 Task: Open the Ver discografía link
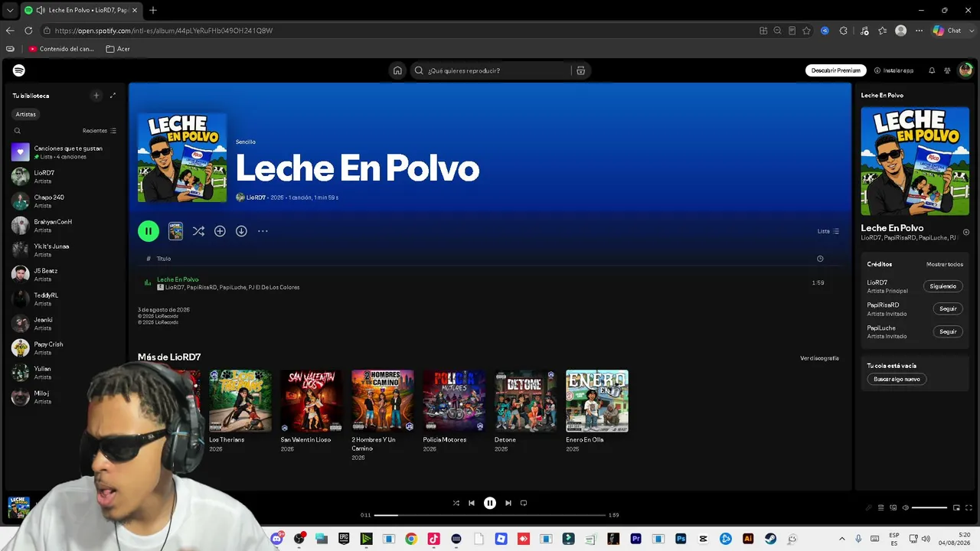tap(819, 358)
